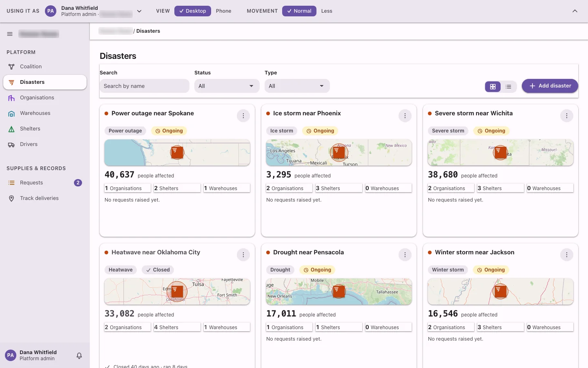This screenshot has width=588, height=368.
Task: Go to Organisations in the sidebar
Action: point(45,98)
